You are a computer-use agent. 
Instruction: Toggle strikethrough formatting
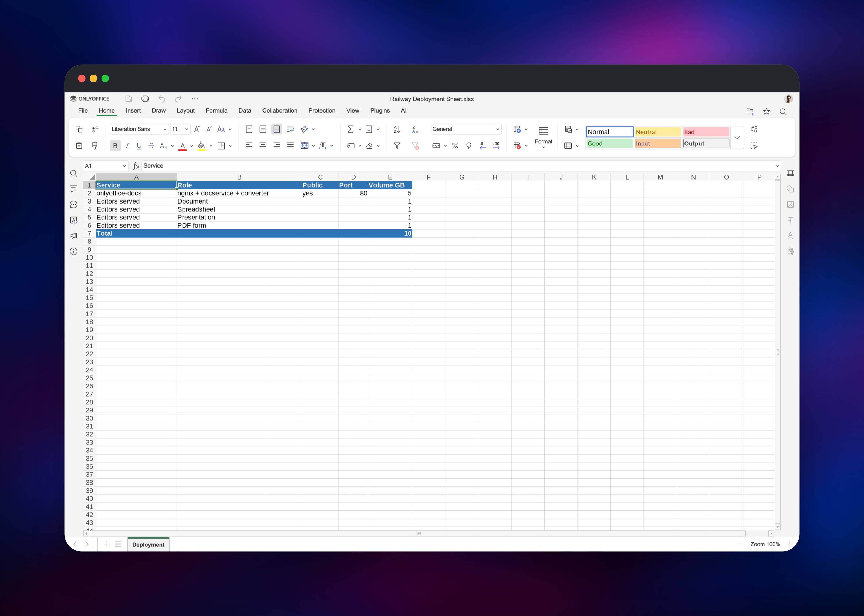[151, 146]
